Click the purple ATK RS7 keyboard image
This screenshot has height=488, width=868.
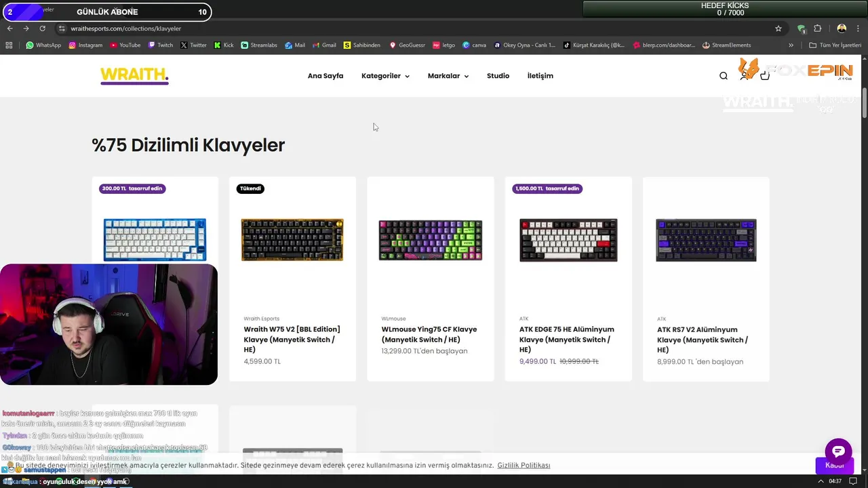click(x=706, y=240)
